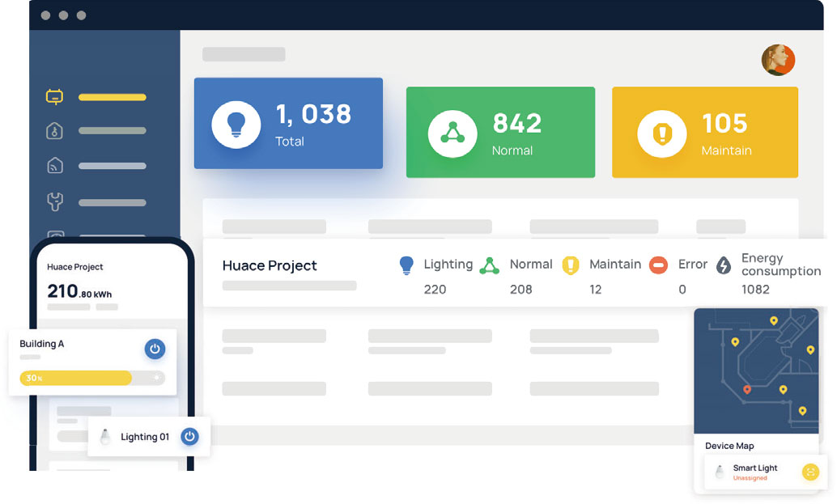The image size is (837, 504).
Task: Open the 842 Normal devices card
Action: pyautogui.click(x=499, y=133)
